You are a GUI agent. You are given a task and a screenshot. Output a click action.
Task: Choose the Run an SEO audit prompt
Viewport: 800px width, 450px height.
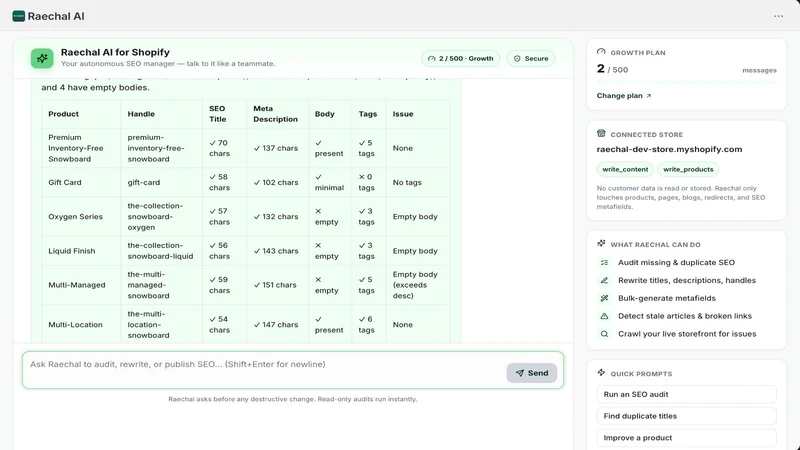[686, 394]
